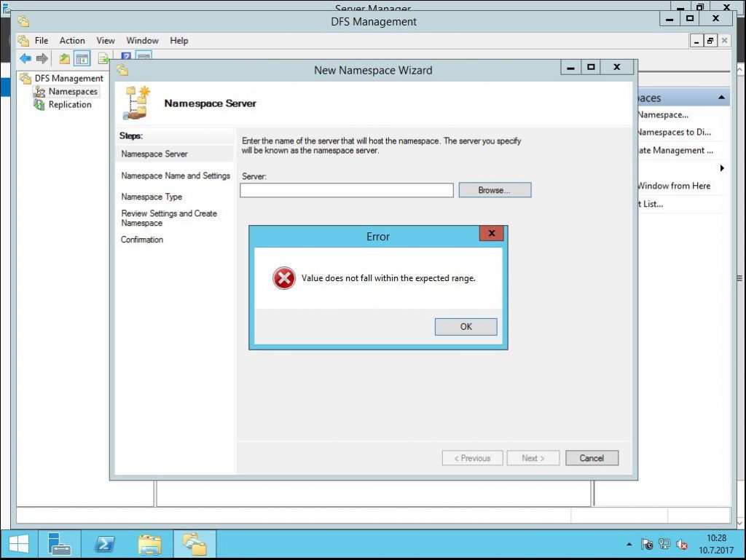Select the DFS Management root tree item
The width and height of the screenshot is (746, 560).
tap(69, 78)
